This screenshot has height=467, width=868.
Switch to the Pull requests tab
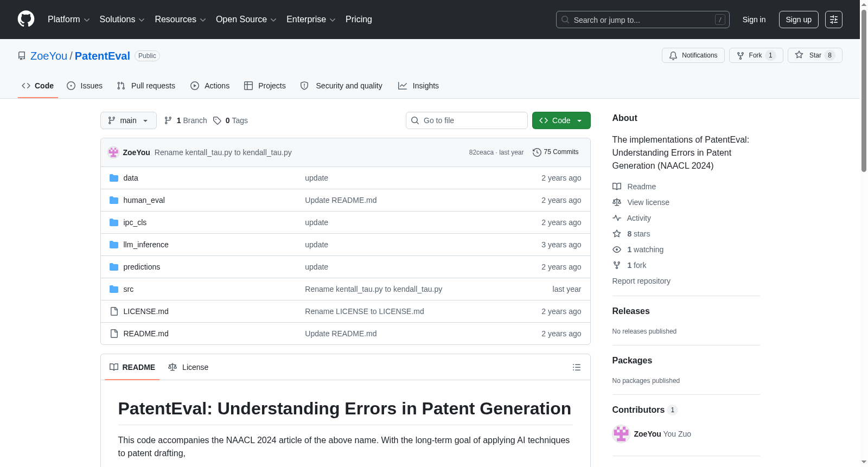pyautogui.click(x=146, y=86)
